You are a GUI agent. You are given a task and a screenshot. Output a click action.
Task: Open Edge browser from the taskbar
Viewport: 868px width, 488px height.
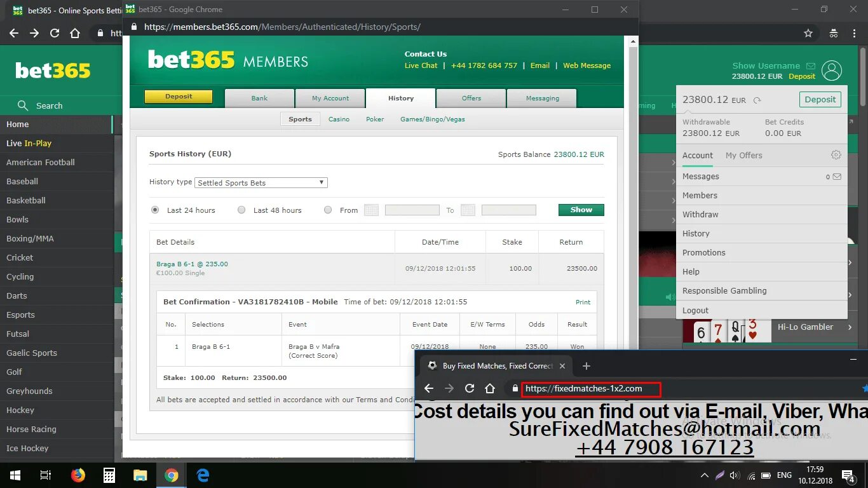click(203, 475)
